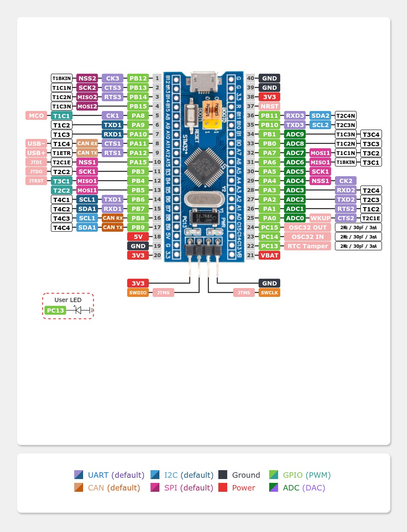Click the OSC32 OUT label on pin 24
407x532 pixels.
click(307, 227)
